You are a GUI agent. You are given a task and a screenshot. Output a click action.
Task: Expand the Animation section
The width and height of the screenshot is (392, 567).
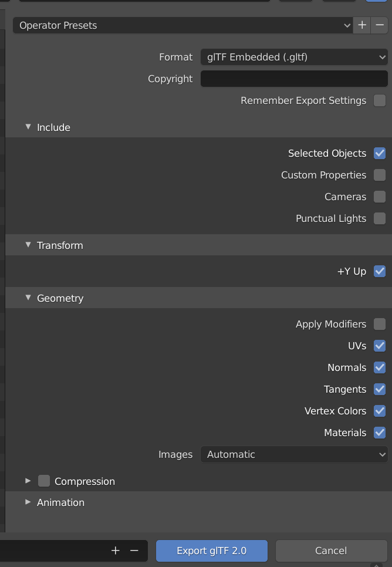click(28, 502)
